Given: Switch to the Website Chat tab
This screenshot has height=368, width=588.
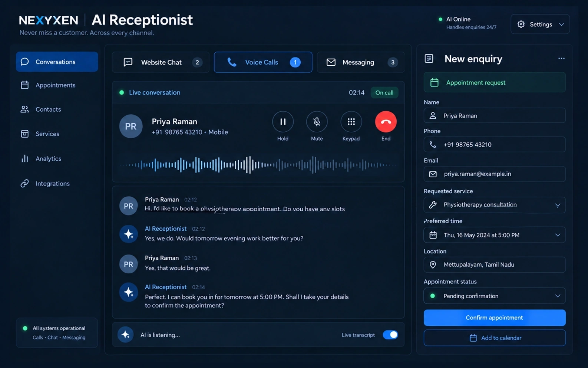Looking at the screenshot, I should tap(161, 62).
